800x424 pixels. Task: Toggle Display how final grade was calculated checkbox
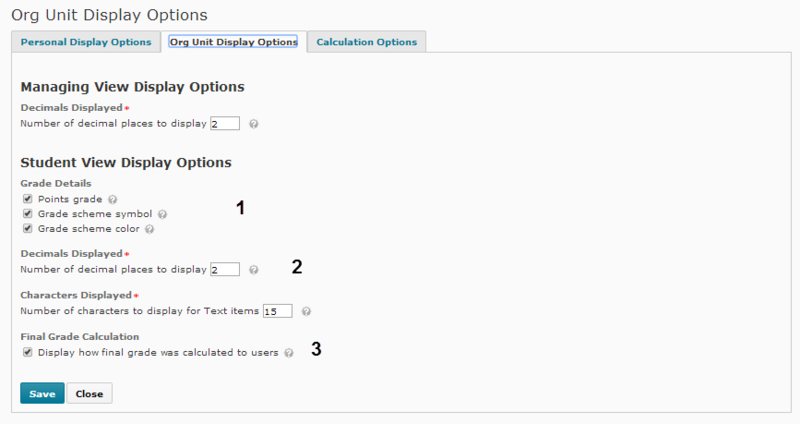pyautogui.click(x=26, y=353)
